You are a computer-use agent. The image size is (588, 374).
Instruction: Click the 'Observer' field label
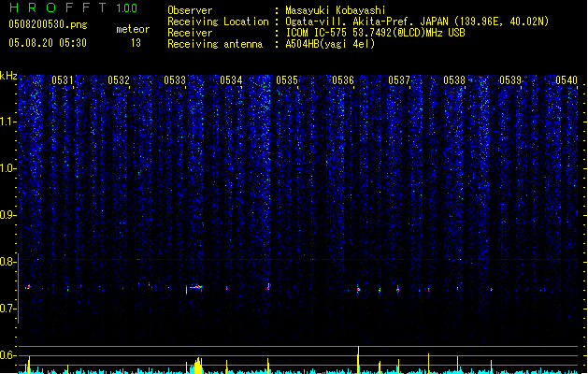click(x=190, y=10)
